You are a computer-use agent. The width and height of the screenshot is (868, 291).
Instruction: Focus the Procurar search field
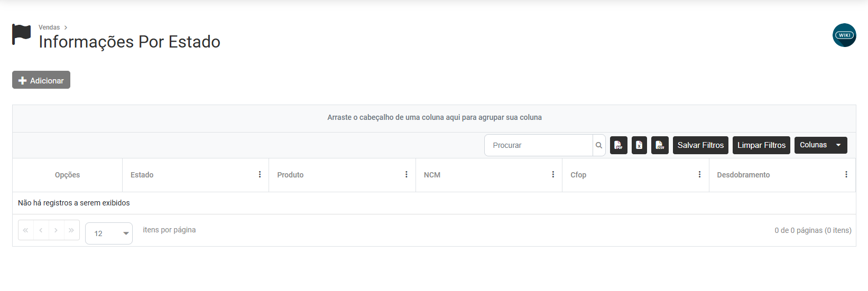[538, 145]
